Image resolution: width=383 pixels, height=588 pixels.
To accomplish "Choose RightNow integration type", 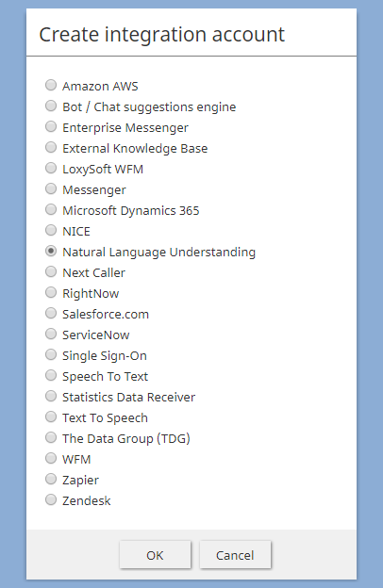I will click(x=51, y=292).
